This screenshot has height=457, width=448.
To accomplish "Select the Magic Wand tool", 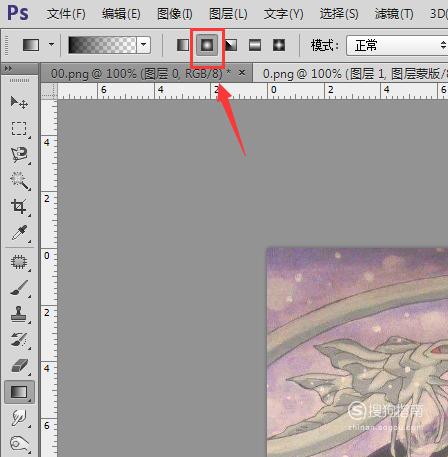I will [x=20, y=181].
